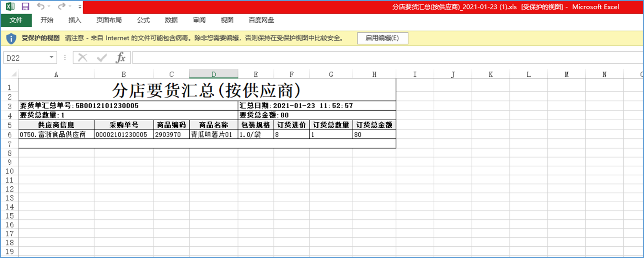Viewport: 644px width, 258px height.
Task: Open the 百度网盘 ribbon tab
Action: click(x=261, y=20)
